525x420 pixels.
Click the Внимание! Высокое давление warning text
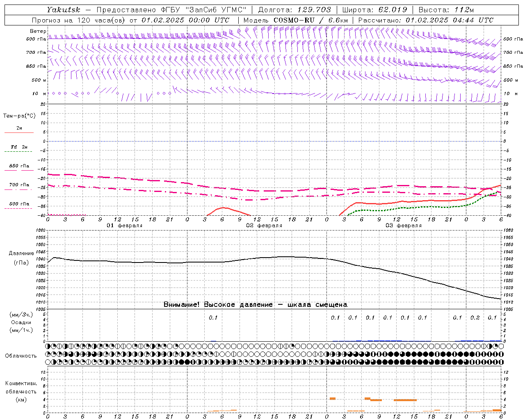[256, 305]
